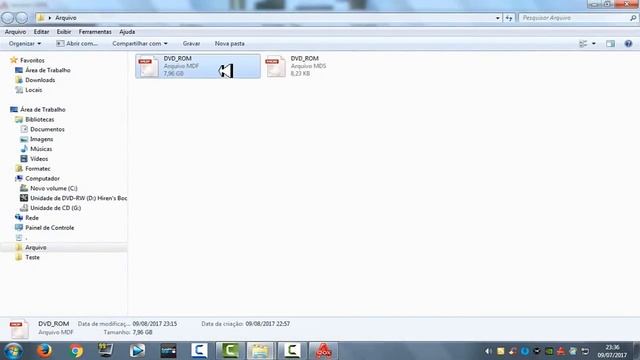Toggle the preview pane icon

[610, 44]
